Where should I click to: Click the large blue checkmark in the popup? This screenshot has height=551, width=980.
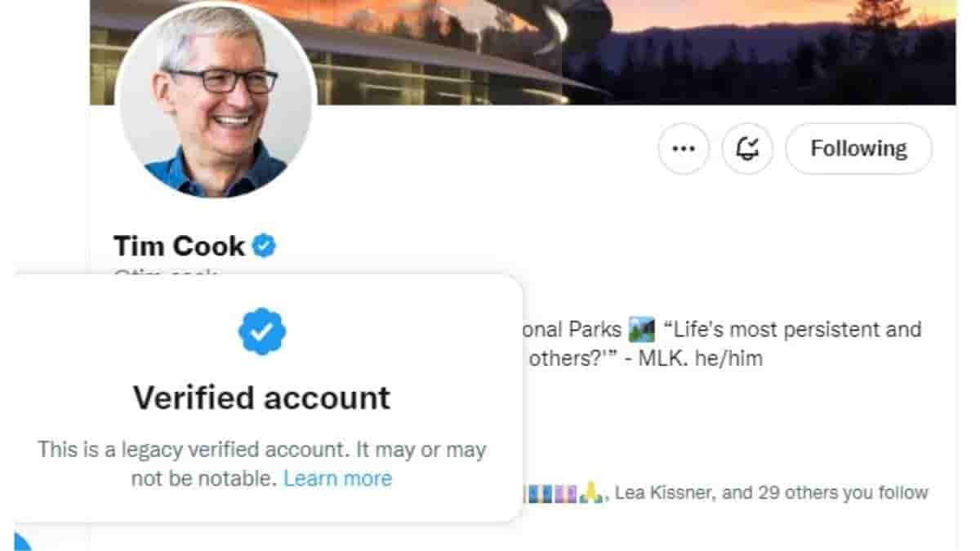click(x=261, y=331)
